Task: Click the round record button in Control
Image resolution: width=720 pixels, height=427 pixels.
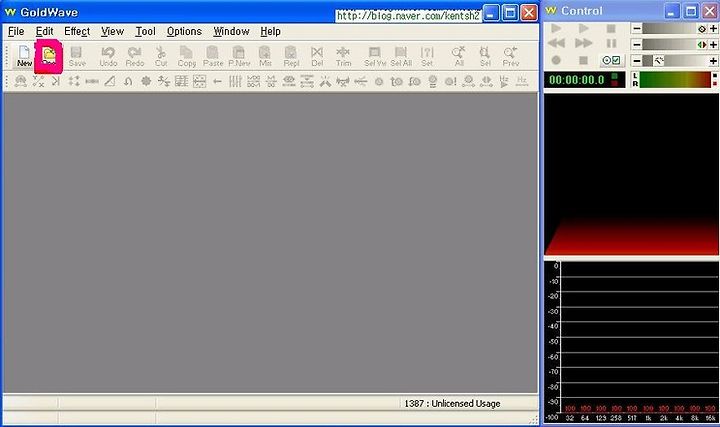Action: 556,60
